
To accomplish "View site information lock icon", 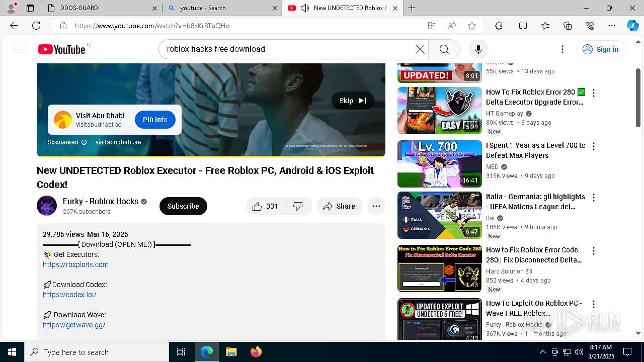I will [63, 26].
